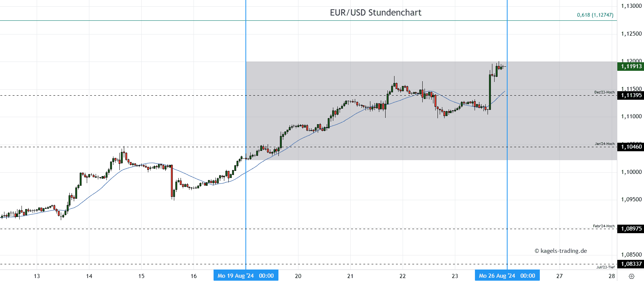Click the Jan'24-Hoch line label

[605, 144]
